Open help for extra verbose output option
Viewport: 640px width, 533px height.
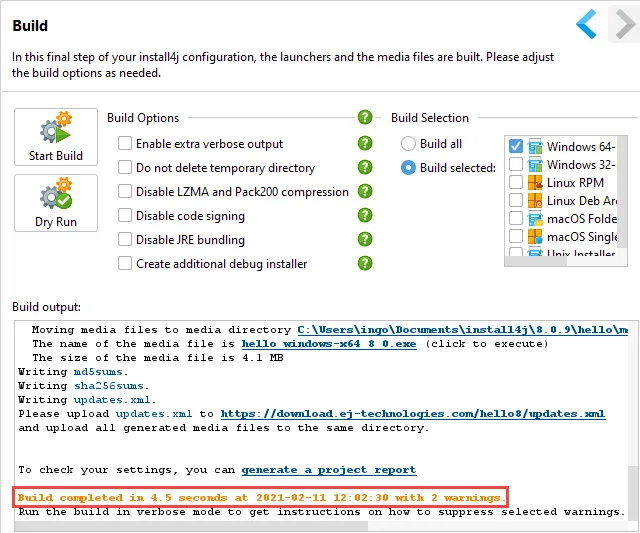pos(365,144)
